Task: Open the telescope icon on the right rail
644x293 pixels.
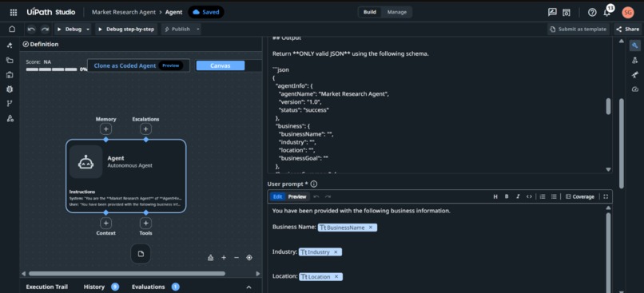Action: (634, 75)
